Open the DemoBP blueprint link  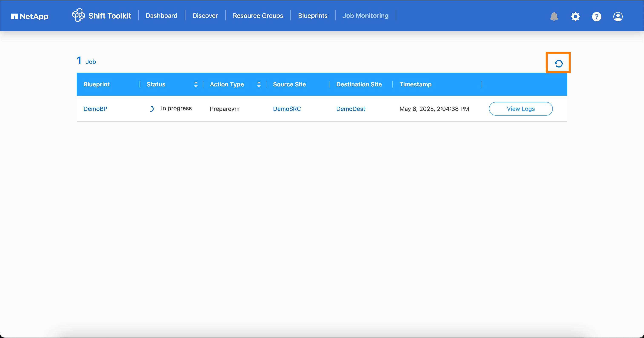(95, 109)
